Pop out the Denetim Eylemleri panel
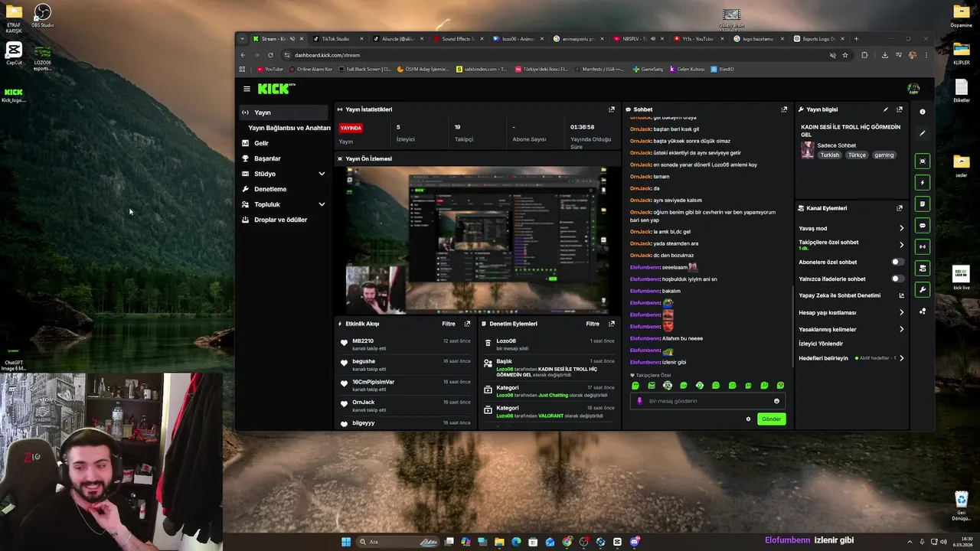The width and height of the screenshot is (980, 551). click(611, 324)
